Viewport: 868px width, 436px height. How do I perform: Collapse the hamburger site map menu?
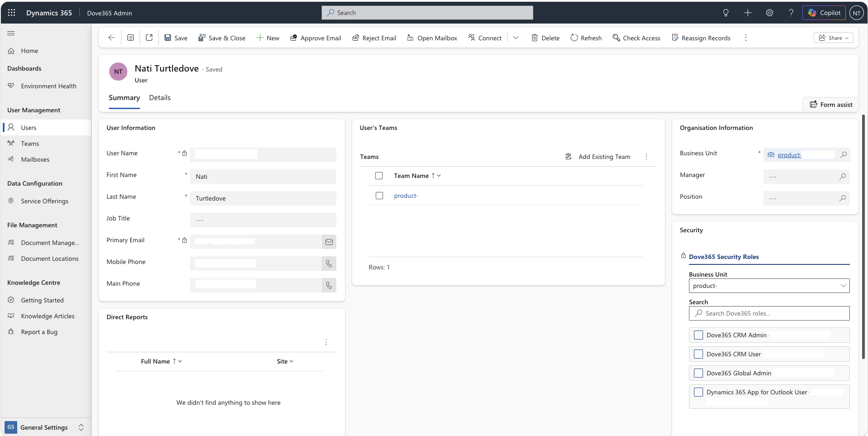[11, 33]
